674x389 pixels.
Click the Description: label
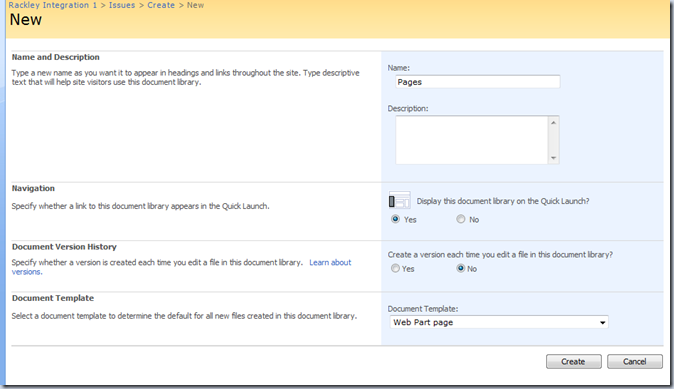pyautogui.click(x=408, y=108)
